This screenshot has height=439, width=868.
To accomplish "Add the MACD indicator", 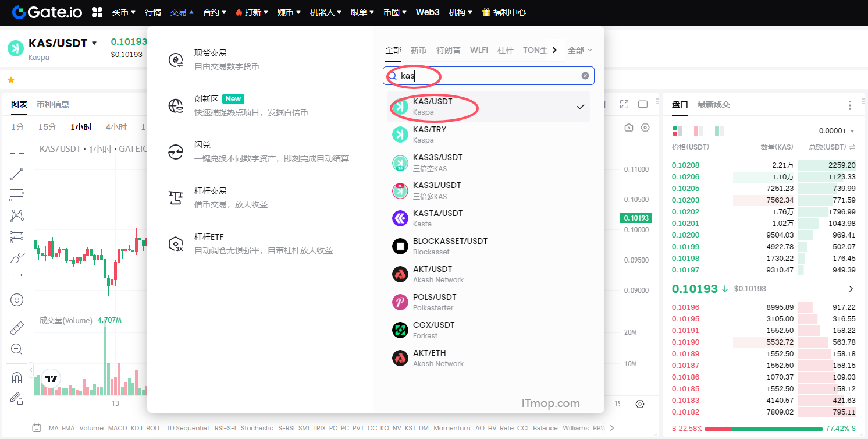I will [x=118, y=428].
